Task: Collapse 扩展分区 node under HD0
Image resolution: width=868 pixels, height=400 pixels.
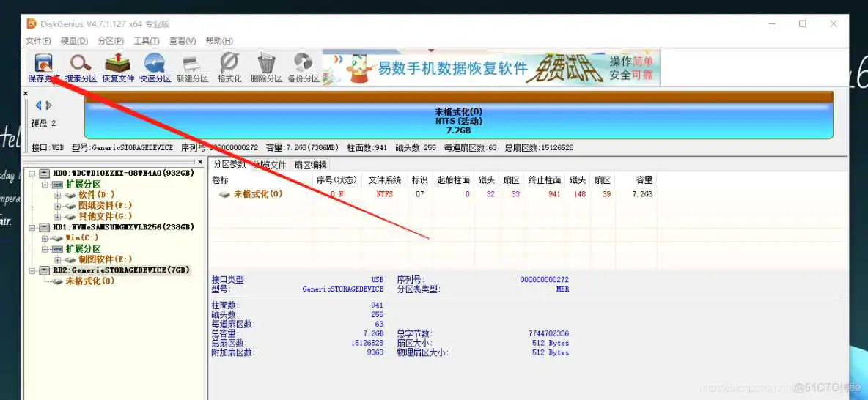Action: 45,184
